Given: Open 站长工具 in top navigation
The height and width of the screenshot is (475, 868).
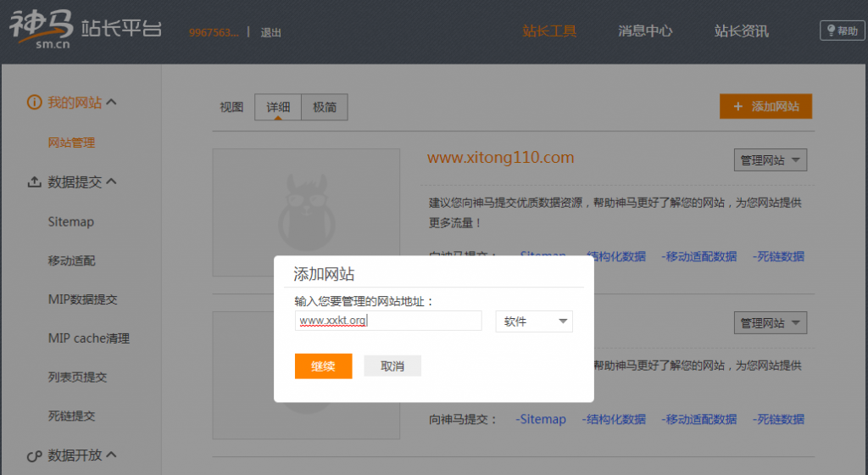Looking at the screenshot, I should (x=549, y=31).
